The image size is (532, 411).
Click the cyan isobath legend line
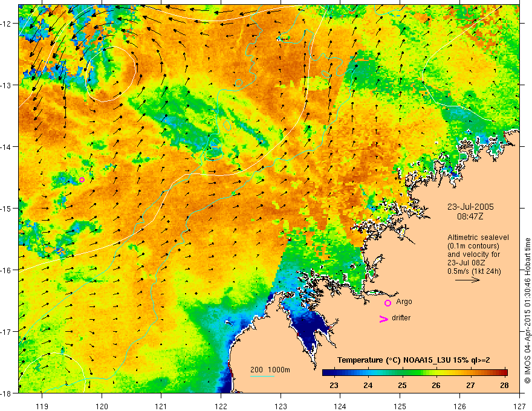pyautogui.click(x=262, y=376)
